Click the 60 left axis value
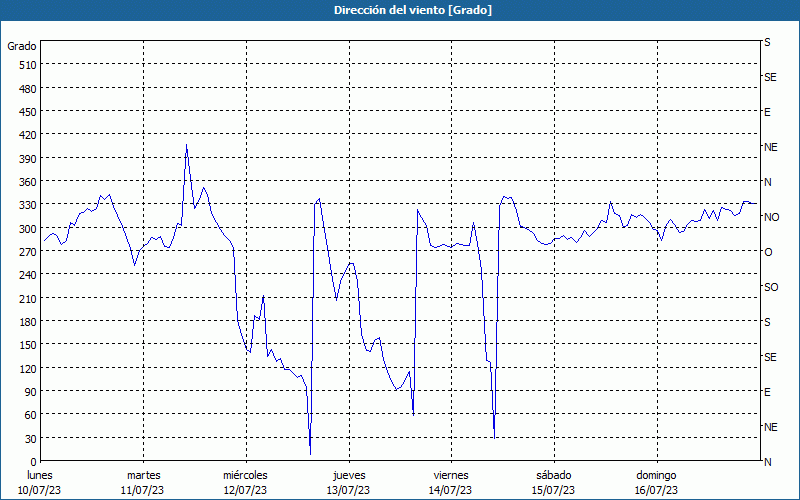This screenshot has height=500, width=800. point(31,415)
